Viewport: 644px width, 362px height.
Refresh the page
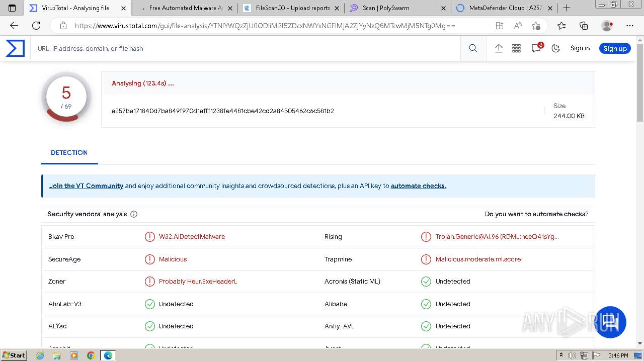pos(36,26)
